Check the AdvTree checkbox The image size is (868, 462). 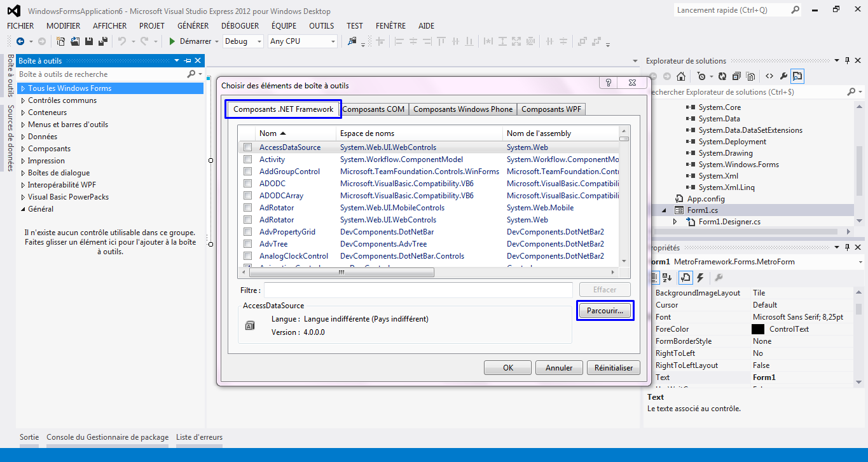[x=248, y=244]
